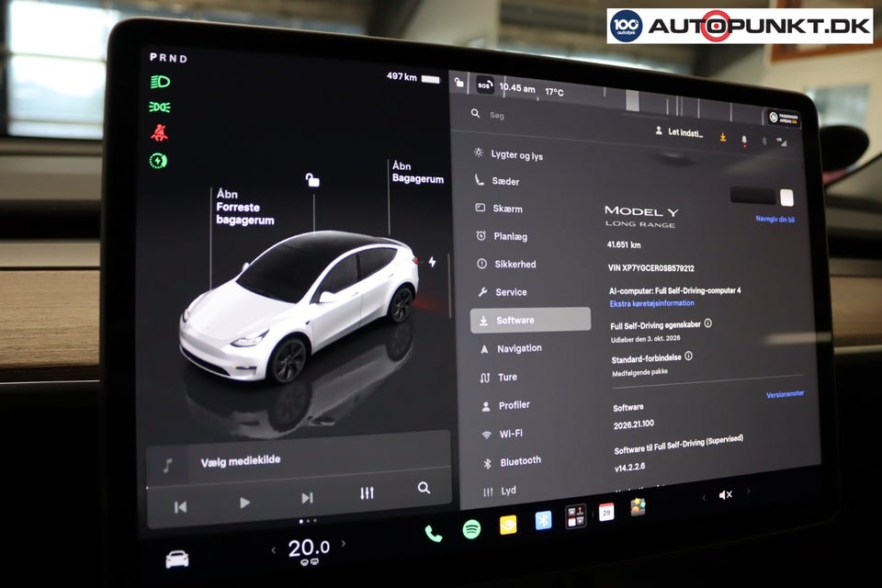
Task: Open the blue Bluetooth app in the dock
Action: [543, 521]
